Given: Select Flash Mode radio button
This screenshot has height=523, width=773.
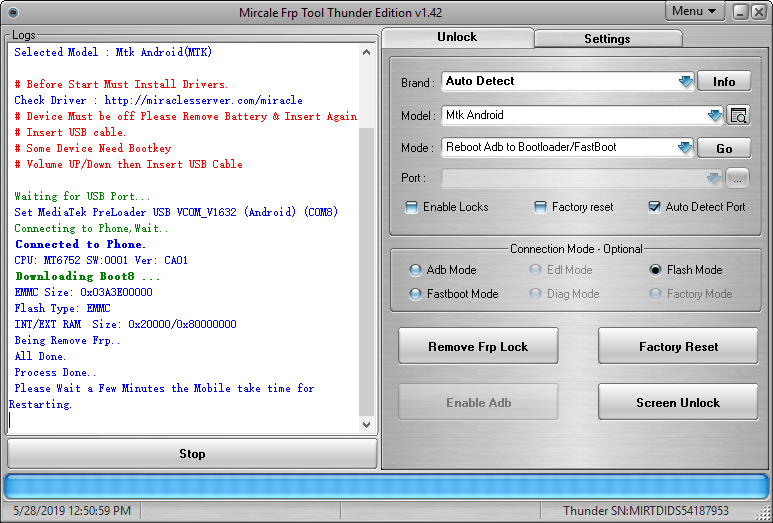Looking at the screenshot, I should (655, 270).
